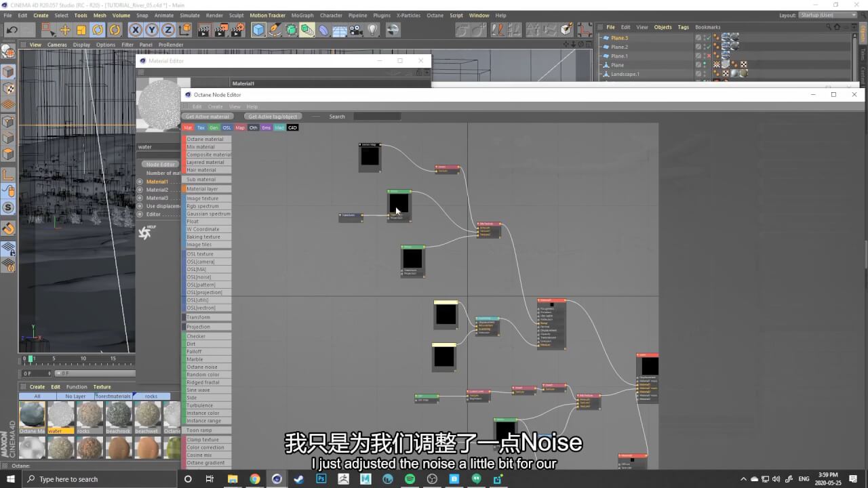
Task: Select the Live Selection tool
Action: (48, 30)
